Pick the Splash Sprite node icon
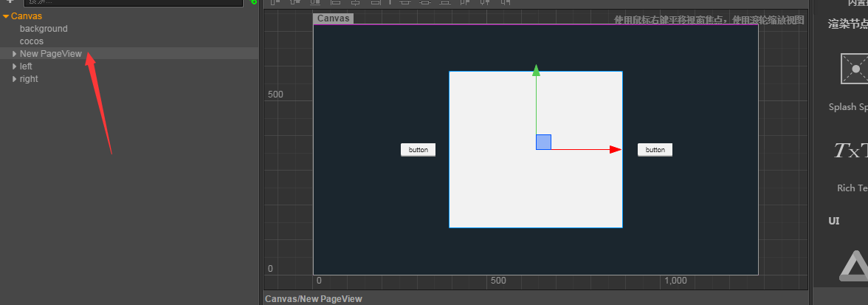 [854, 69]
